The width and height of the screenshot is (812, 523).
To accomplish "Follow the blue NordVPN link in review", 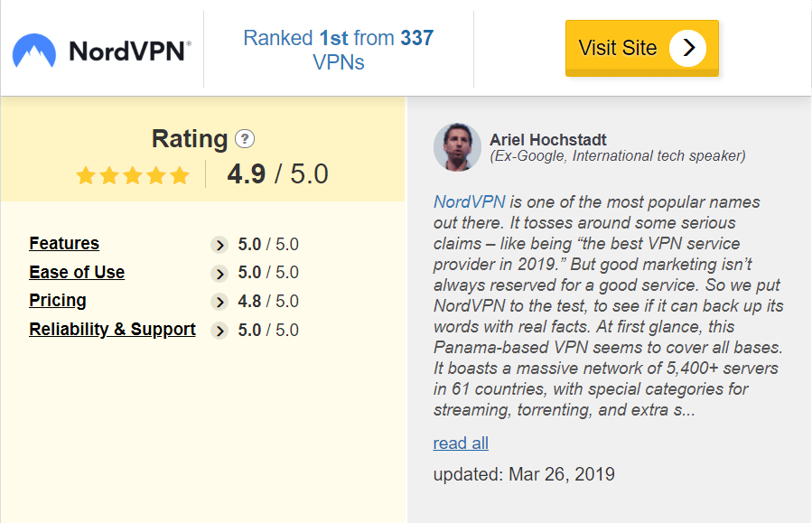I will click(x=469, y=202).
